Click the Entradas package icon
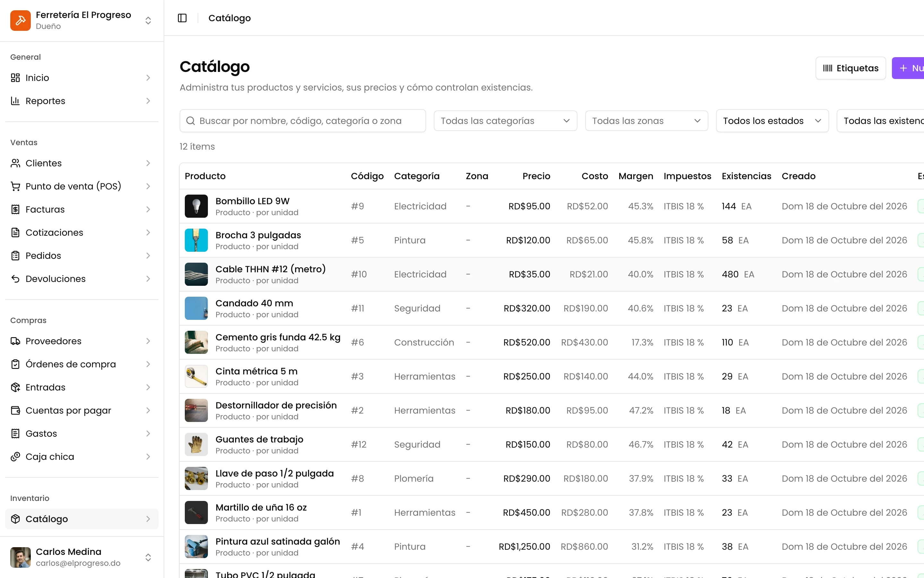The width and height of the screenshot is (924, 578). (x=15, y=387)
